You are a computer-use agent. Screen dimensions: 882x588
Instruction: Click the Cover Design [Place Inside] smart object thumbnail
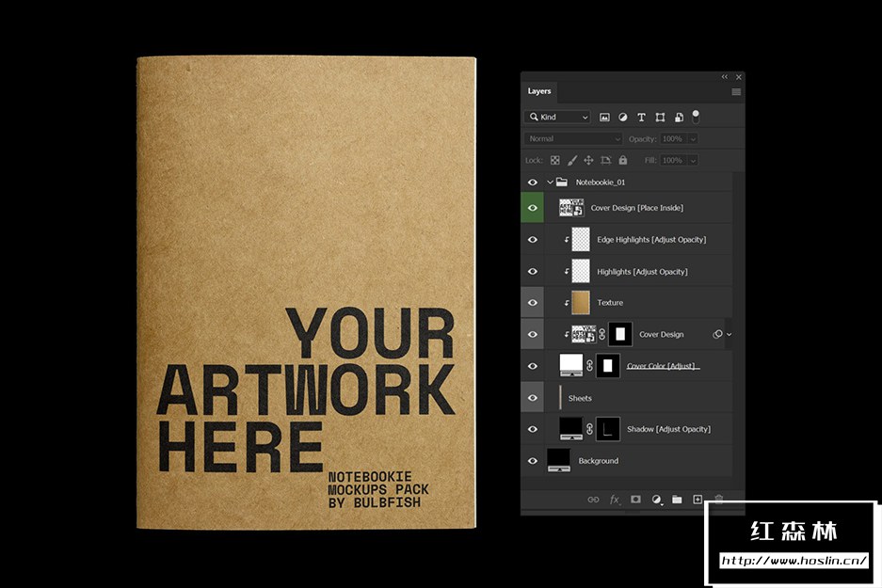[x=571, y=208]
